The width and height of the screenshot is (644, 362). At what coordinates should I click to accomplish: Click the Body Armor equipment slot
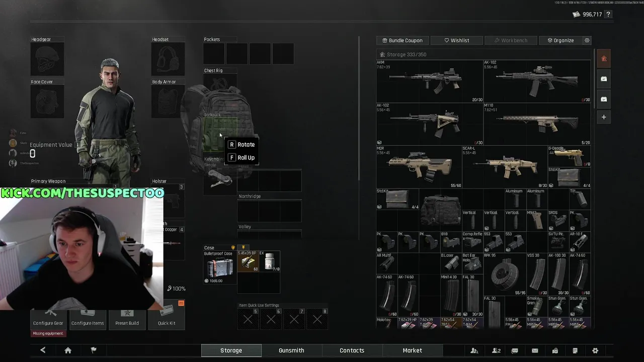point(168,102)
